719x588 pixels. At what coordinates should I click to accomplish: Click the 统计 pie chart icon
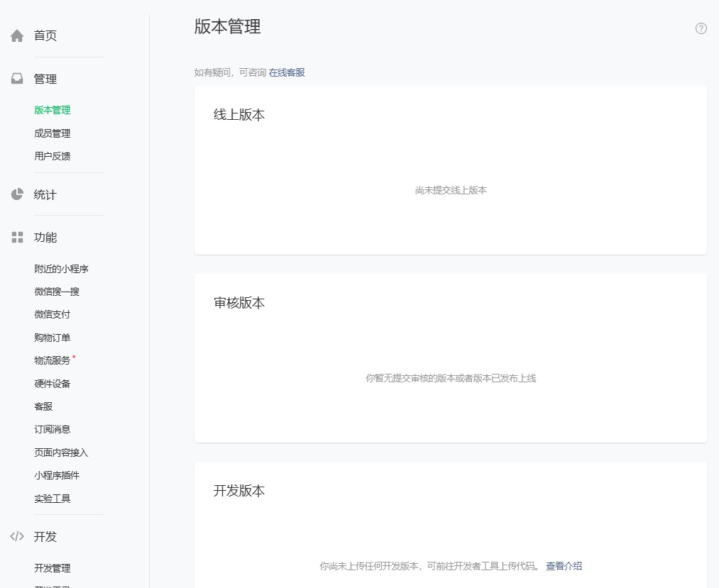[x=17, y=194]
